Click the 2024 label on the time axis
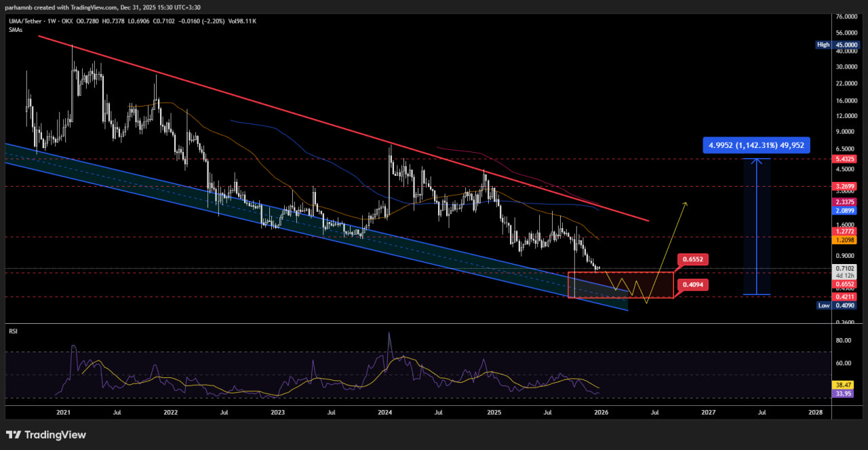Image resolution: width=868 pixels, height=450 pixels. click(385, 412)
